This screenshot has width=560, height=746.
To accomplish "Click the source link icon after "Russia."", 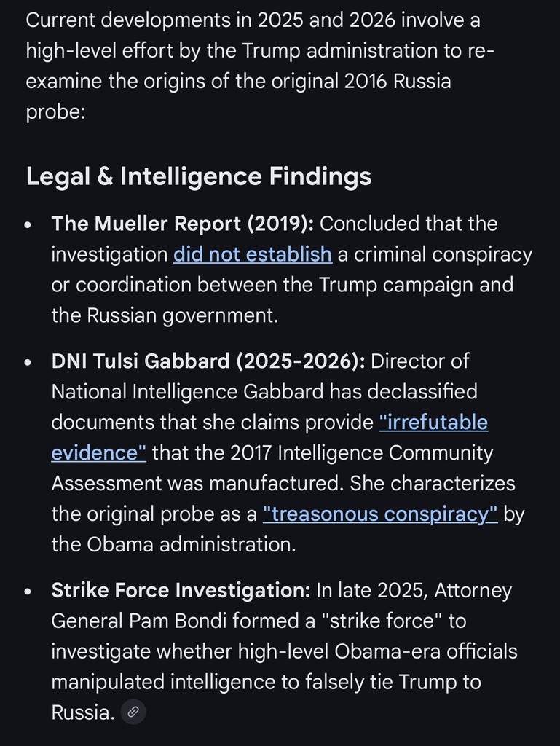I will [133, 712].
